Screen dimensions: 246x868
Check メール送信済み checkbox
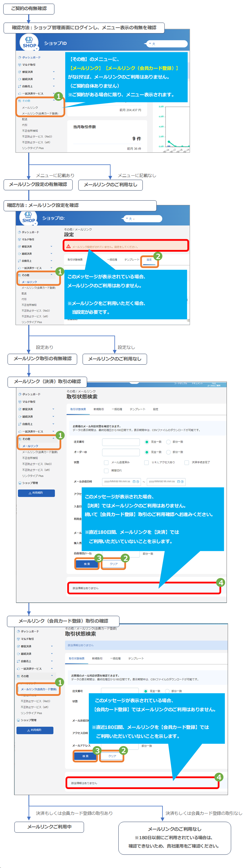click(x=106, y=463)
